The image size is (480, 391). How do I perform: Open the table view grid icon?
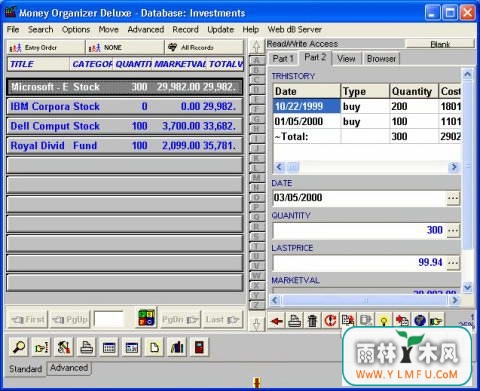(109, 347)
